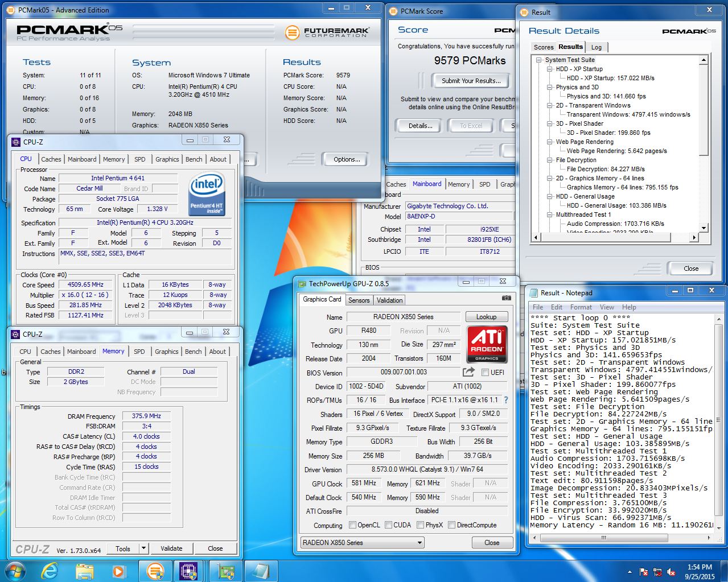This screenshot has height=582, width=728.
Task: Switch to PCMark05 taskbar icon
Action: click(x=155, y=571)
